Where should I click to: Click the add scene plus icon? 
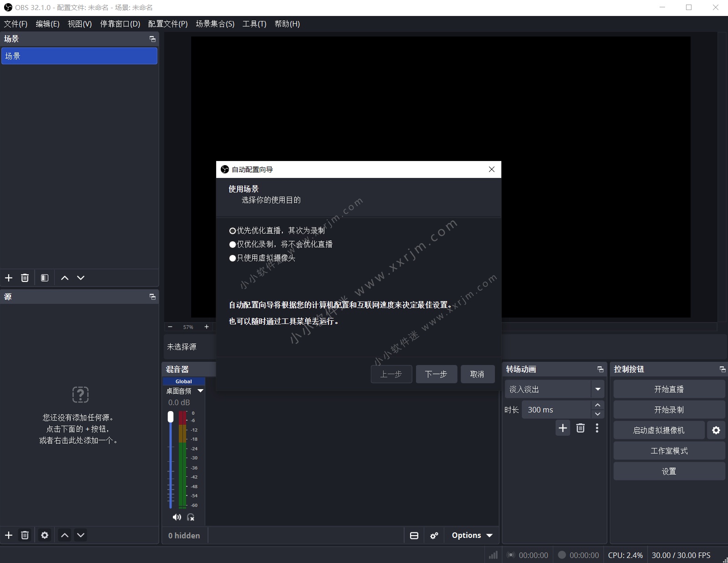tap(9, 278)
